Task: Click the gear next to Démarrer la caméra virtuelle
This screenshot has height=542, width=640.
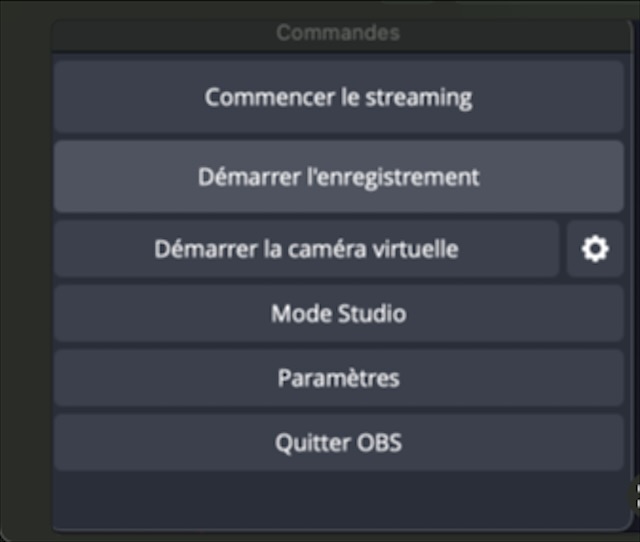Action: coord(595,249)
